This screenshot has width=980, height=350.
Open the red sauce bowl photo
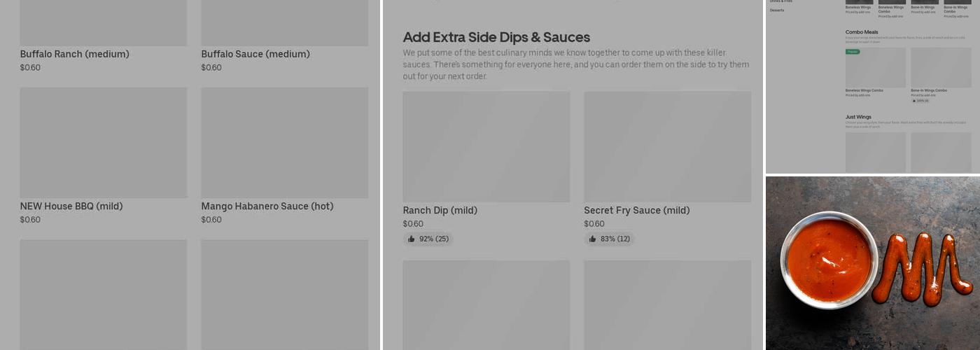pyautogui.click(x=872, y=262)
